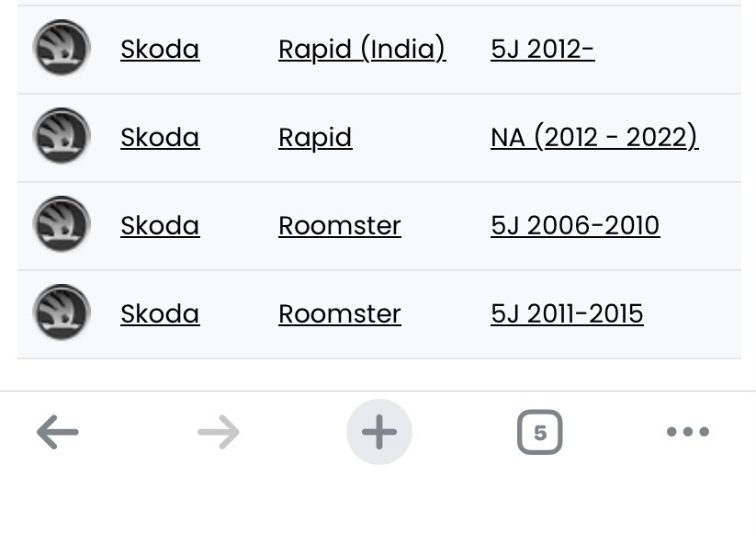Image resolution: width=756 pixels, height=533 pixels.
Task: Select NA (2012 - 2022) generation link
Action: (x=594, y=137)
